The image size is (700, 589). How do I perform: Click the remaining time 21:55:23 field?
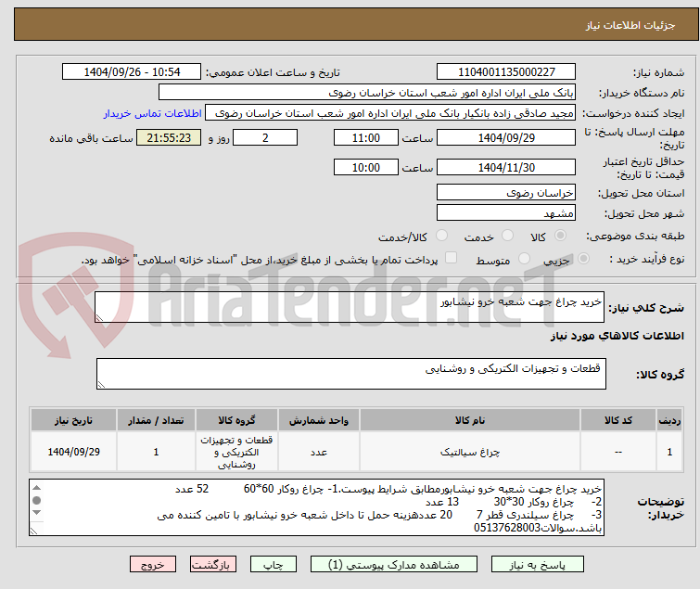click(x=169, y=137)
